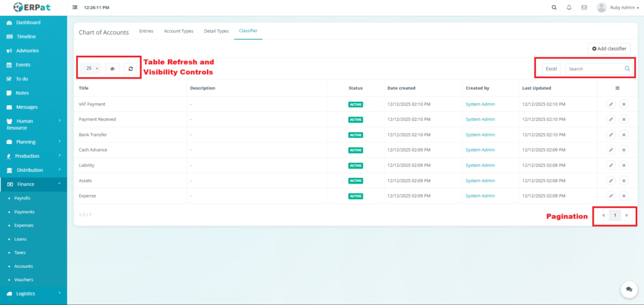
Task: Open the chat bubble widget
Action: coord(628,289)
